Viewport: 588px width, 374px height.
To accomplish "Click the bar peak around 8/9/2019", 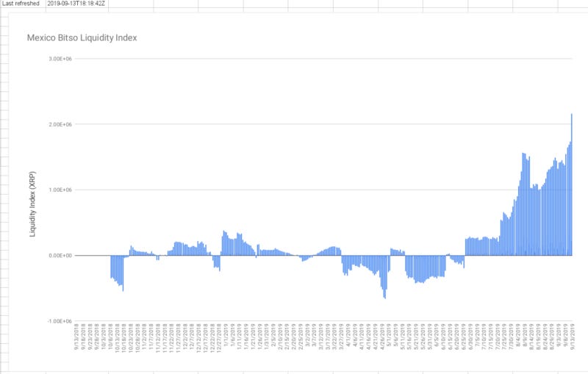I will (524, 204).
